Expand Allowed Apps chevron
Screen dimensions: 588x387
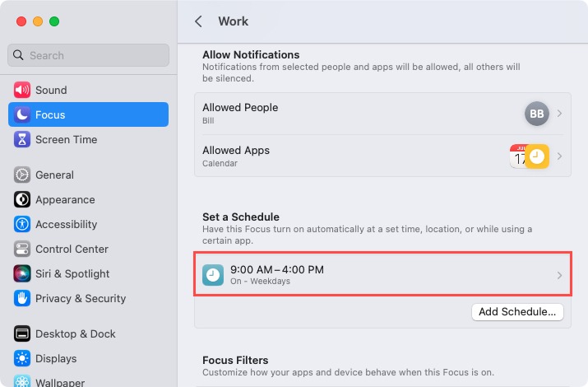point(559,156)
